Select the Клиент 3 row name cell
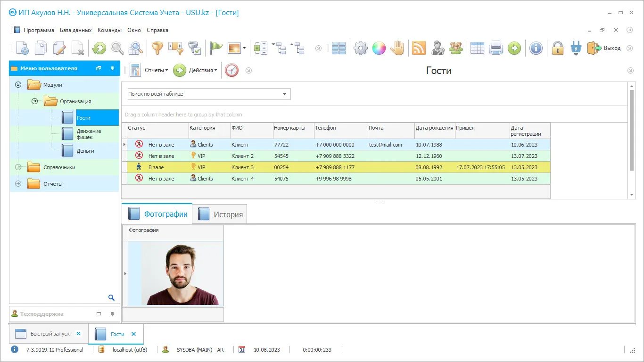The width and height of the screenshot is (644, 362). pos(251,167)
